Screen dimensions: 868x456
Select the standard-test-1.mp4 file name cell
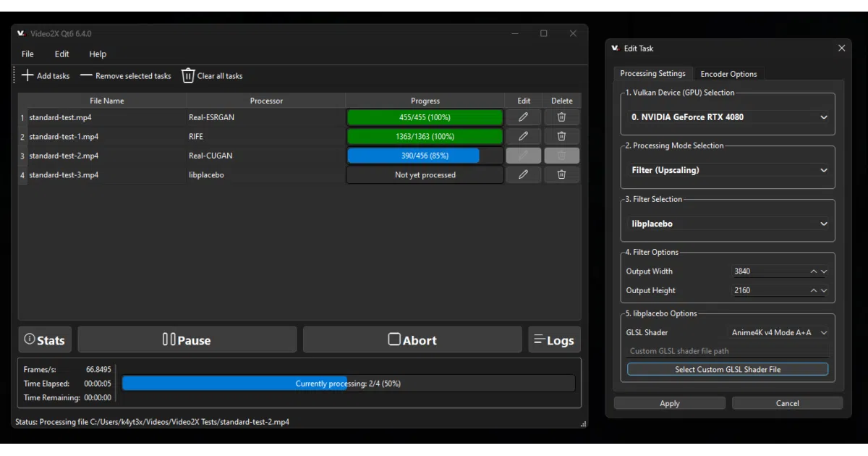point(107,136)
